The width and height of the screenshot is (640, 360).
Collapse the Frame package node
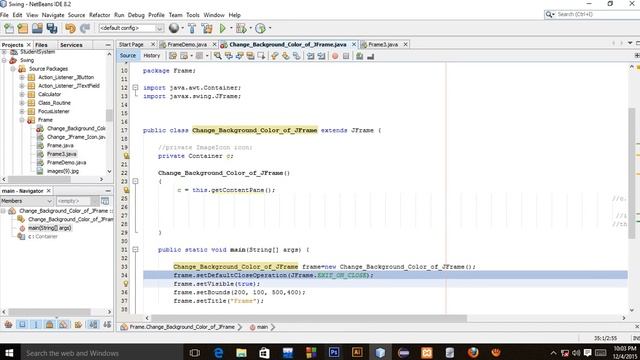tap(22, 120)
